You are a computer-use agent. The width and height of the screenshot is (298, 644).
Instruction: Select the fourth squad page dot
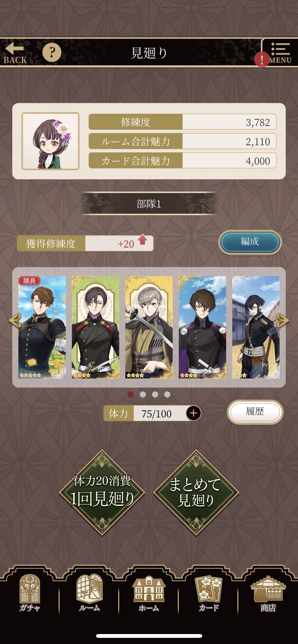click(167, 394)
